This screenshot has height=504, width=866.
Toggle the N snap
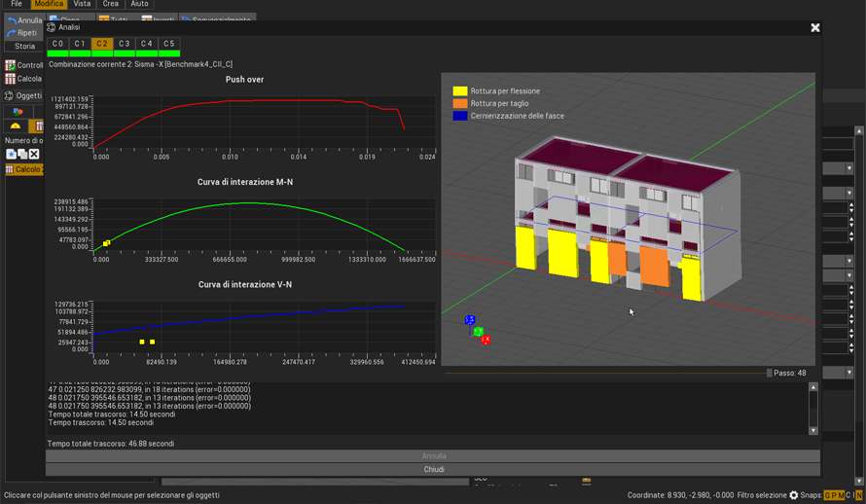click(x=859, y=495)
